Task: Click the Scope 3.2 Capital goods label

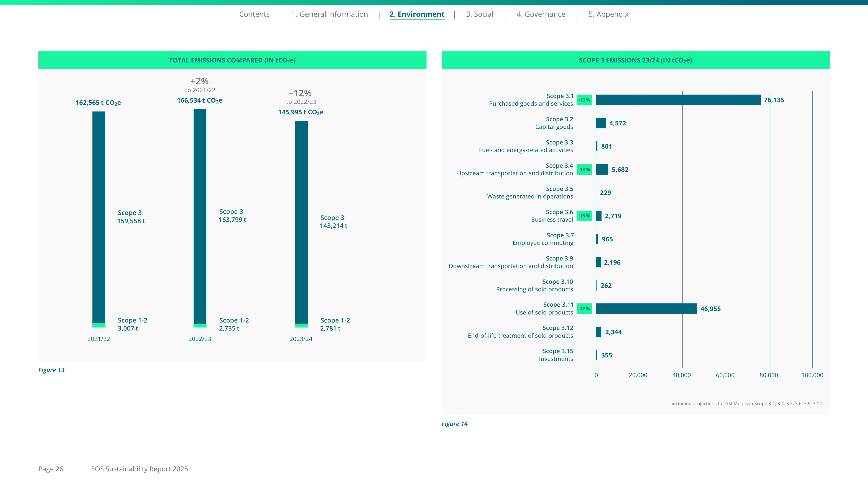Action: pyautogui.click(x=554, y=123)
